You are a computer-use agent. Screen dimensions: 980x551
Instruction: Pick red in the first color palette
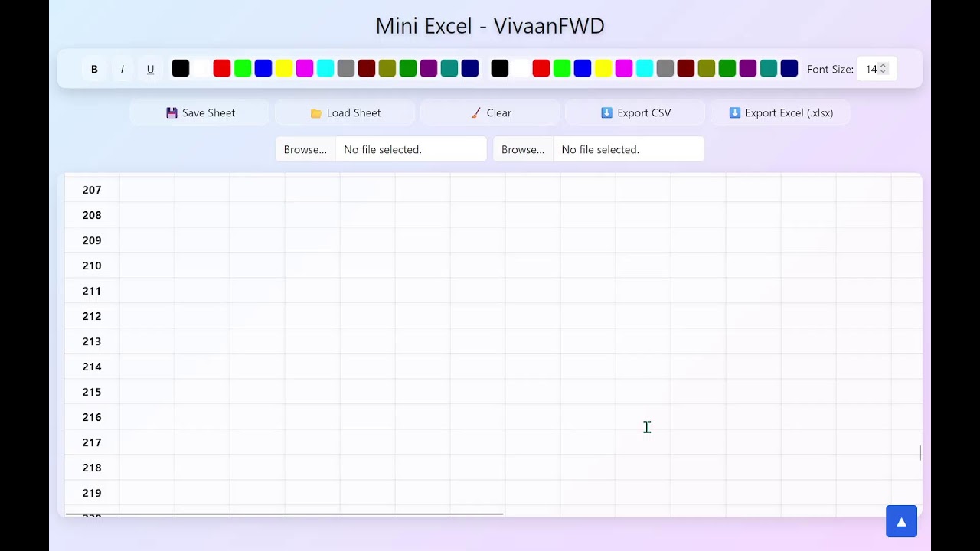[222, 69]
